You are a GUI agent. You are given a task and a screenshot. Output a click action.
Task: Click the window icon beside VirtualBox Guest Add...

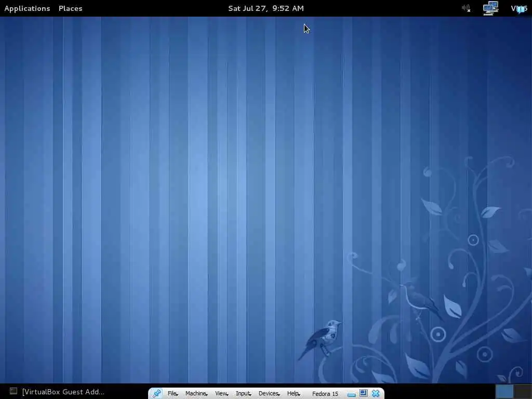13,391
